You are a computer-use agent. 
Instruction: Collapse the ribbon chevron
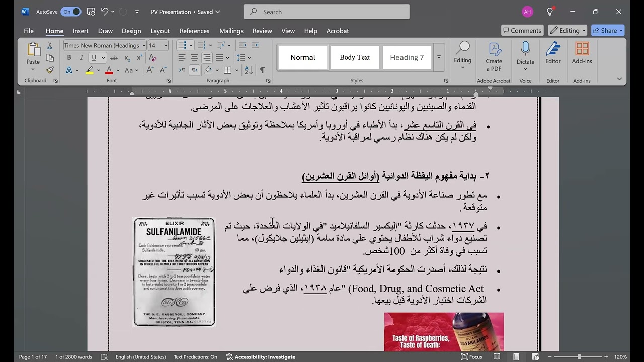(619, 79)
